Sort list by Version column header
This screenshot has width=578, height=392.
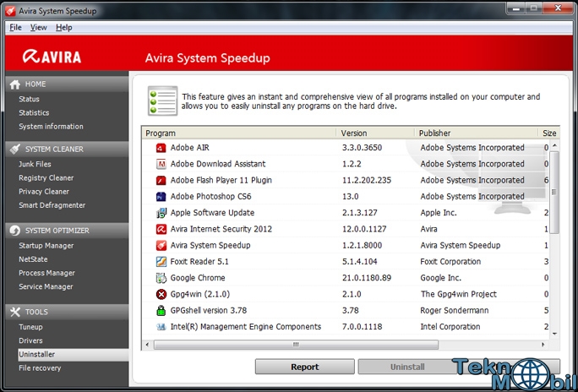point(375,133)
